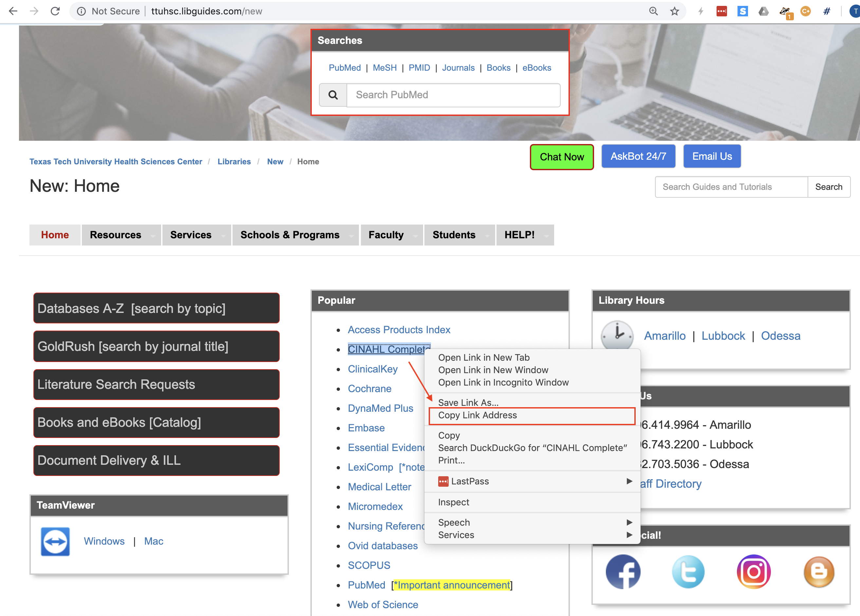860x616 pixels.
Task: Click the hash symbol extension icon
Action: click(x=827, y=11)
